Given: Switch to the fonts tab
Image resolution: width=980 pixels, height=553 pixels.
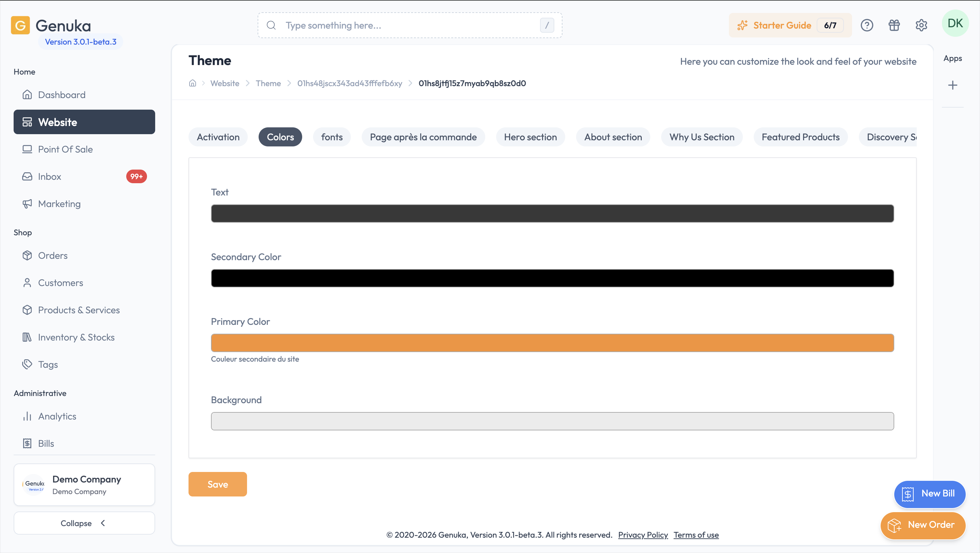Looking at the screenshot, I should click(332, 137).
